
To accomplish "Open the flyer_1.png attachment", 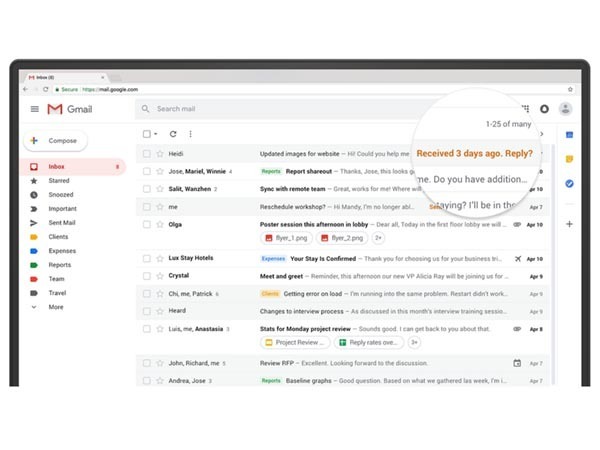I will click(x=286, y=238).
